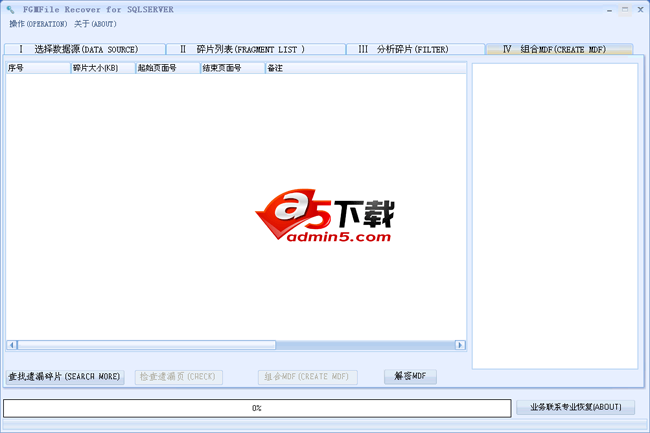Viewport: 650px width, 433px height.
Task: Click the 备注 column header
Action: (366, 68)
